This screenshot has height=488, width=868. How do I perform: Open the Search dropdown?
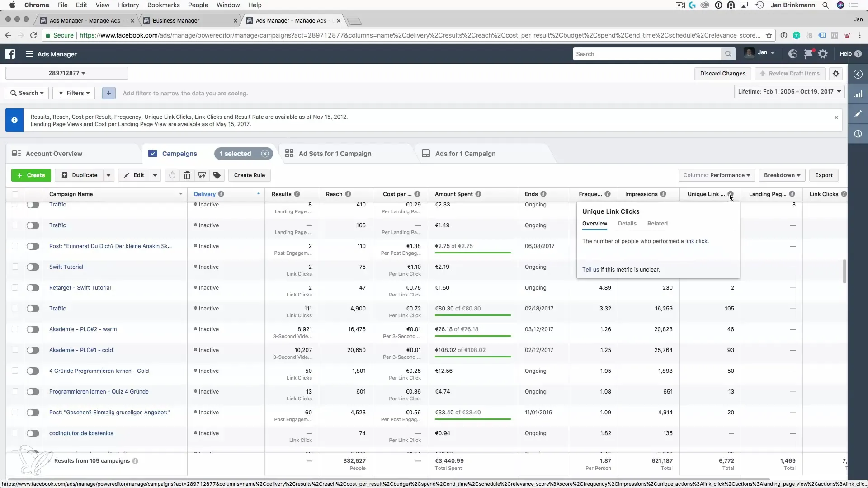pyautogui.click(x=27, y=93)
